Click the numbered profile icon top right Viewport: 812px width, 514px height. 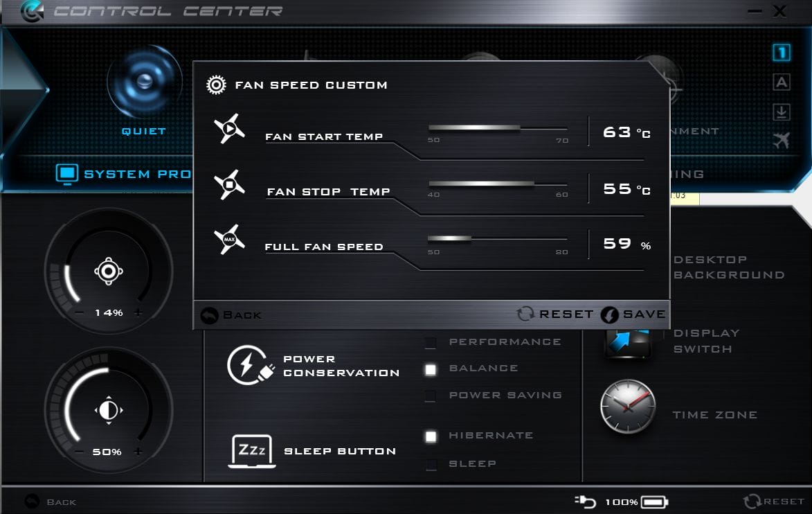781,52
